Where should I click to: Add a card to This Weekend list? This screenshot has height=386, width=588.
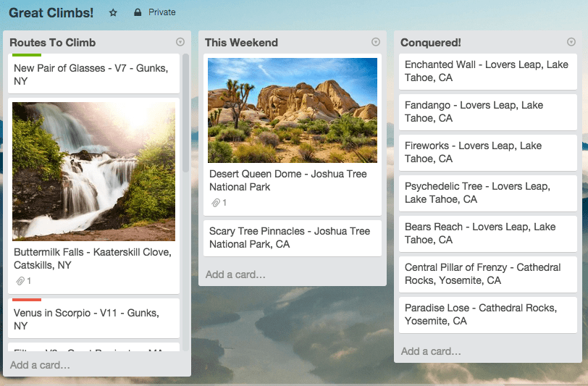click(235, 274)
